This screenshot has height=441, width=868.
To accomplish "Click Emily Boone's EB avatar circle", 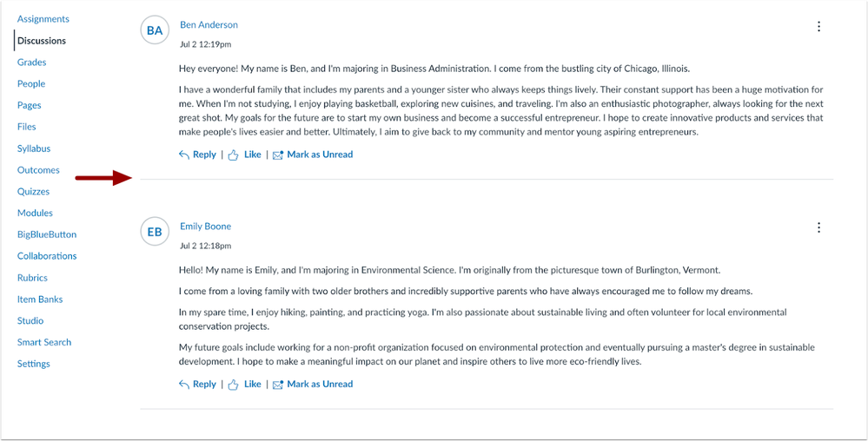I will point(155,232).
